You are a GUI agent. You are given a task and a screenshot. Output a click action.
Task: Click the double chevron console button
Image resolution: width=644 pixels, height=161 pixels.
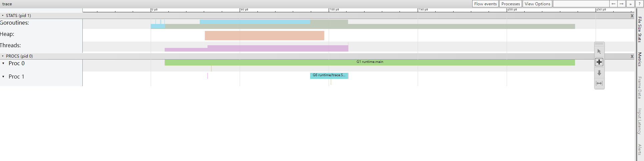(630, 4)
